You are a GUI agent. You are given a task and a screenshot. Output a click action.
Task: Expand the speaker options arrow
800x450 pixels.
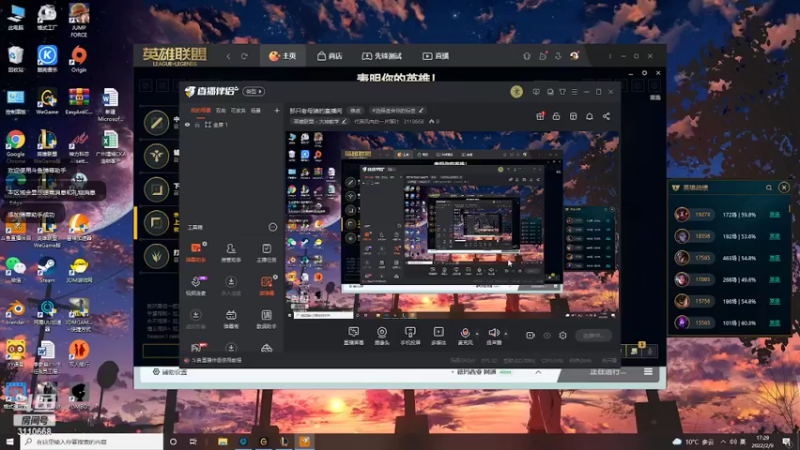(506, 334)
